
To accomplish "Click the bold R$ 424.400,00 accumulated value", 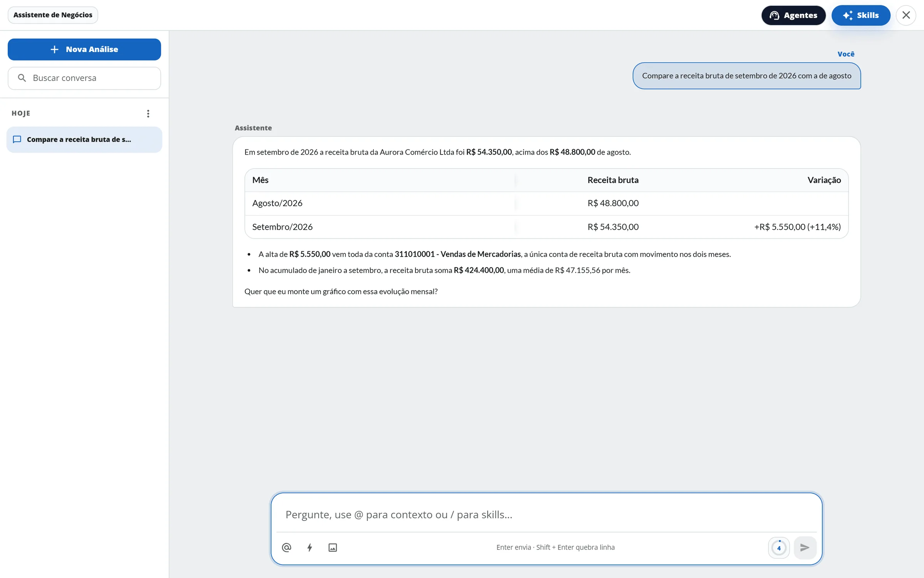I will [x=479, y=270].
